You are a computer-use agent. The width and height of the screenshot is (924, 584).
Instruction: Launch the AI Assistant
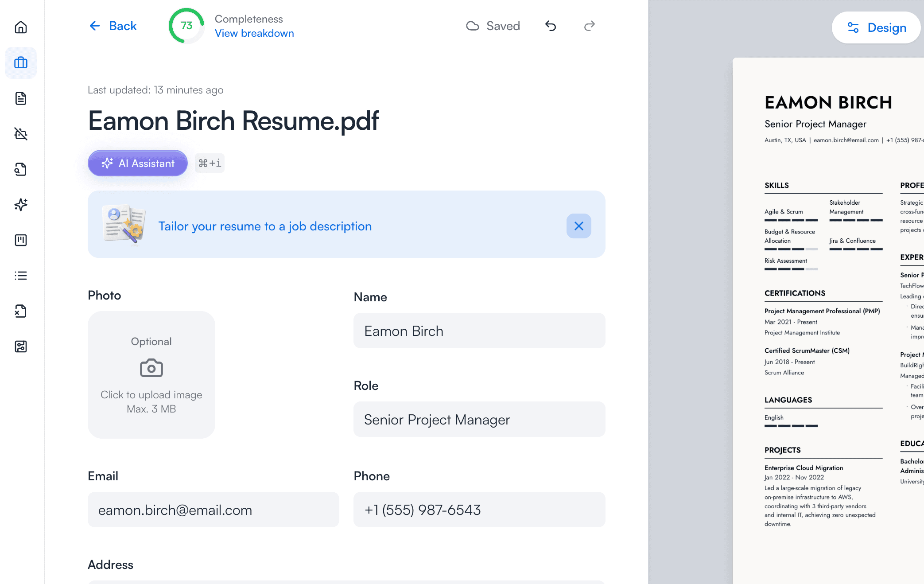coord(138,163)
